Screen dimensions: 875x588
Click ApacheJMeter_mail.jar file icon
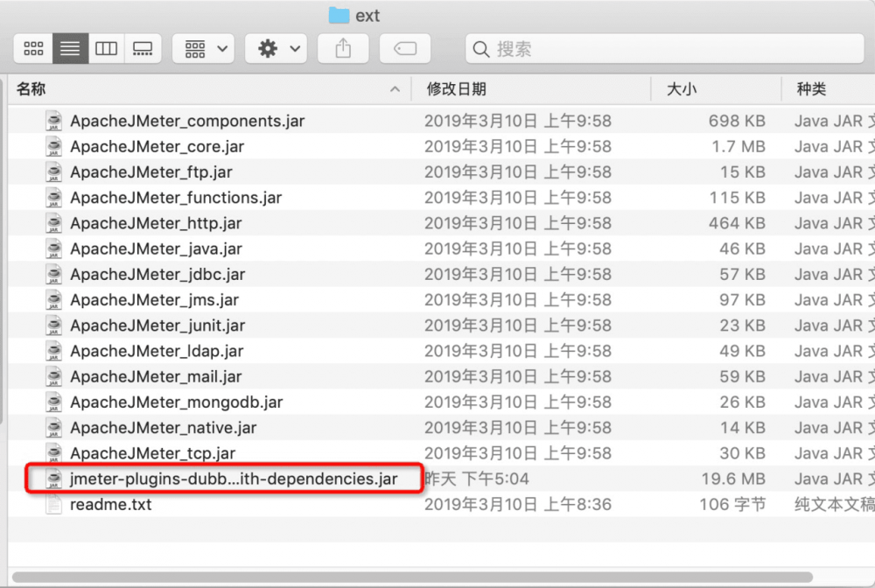[53, 376]
